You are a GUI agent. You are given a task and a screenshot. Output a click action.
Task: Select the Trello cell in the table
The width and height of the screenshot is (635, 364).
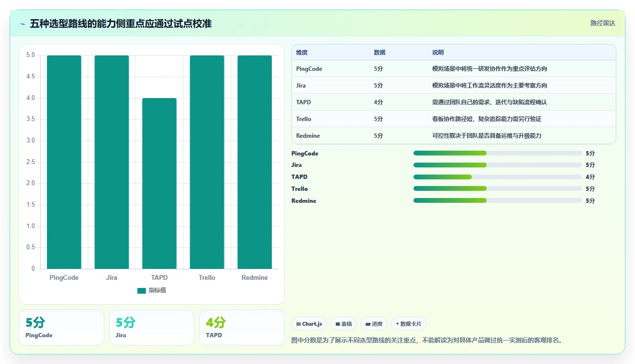[303, 119]
